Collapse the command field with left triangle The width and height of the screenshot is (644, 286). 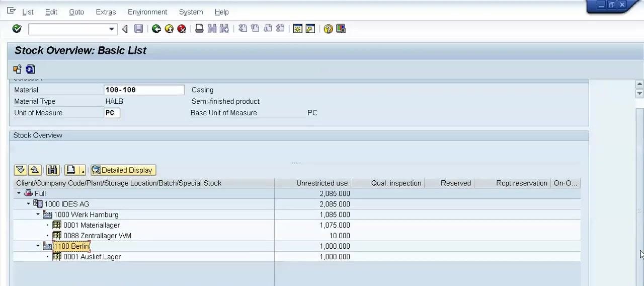[125, 29]
